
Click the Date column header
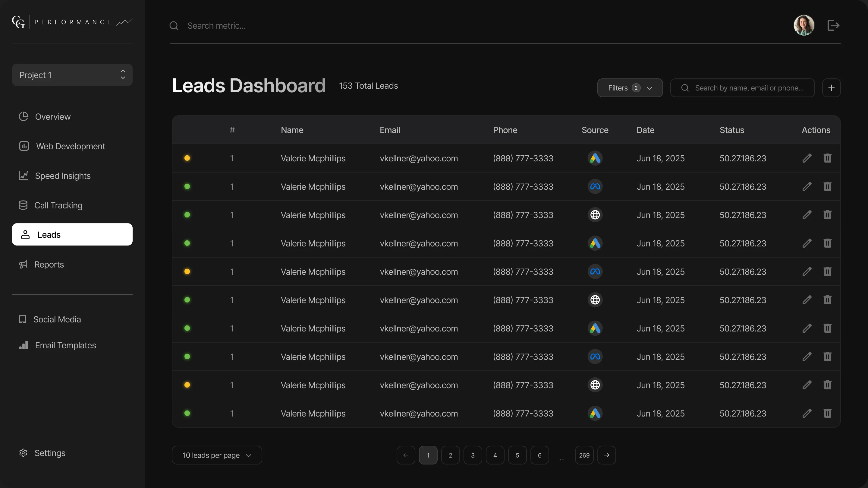click(645, 130)
